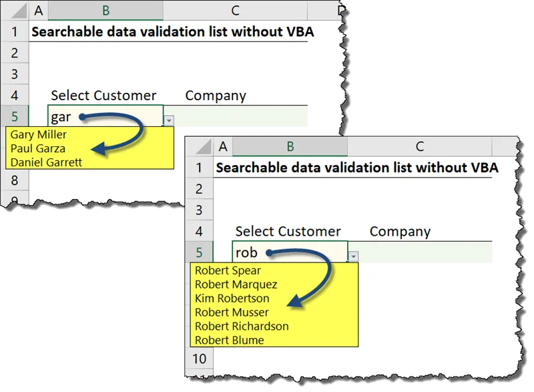This screenshot has height=392, width=534.
Task: Choose Robert Richardson from the dropdown
Action: tap(242, 326)
